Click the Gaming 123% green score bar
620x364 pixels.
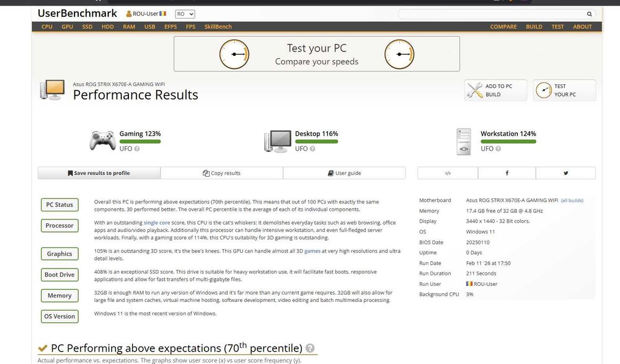click(x=140, y=141)
